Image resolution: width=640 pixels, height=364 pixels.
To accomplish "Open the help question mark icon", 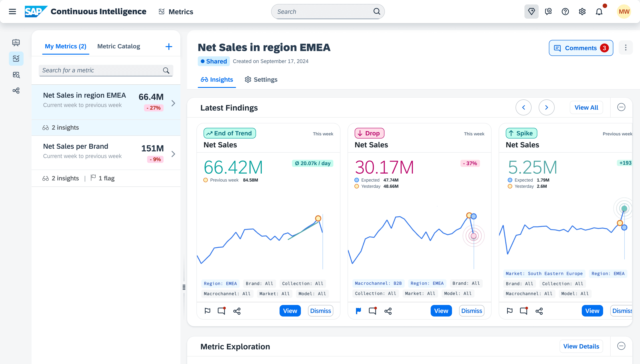I will point(565,12).
